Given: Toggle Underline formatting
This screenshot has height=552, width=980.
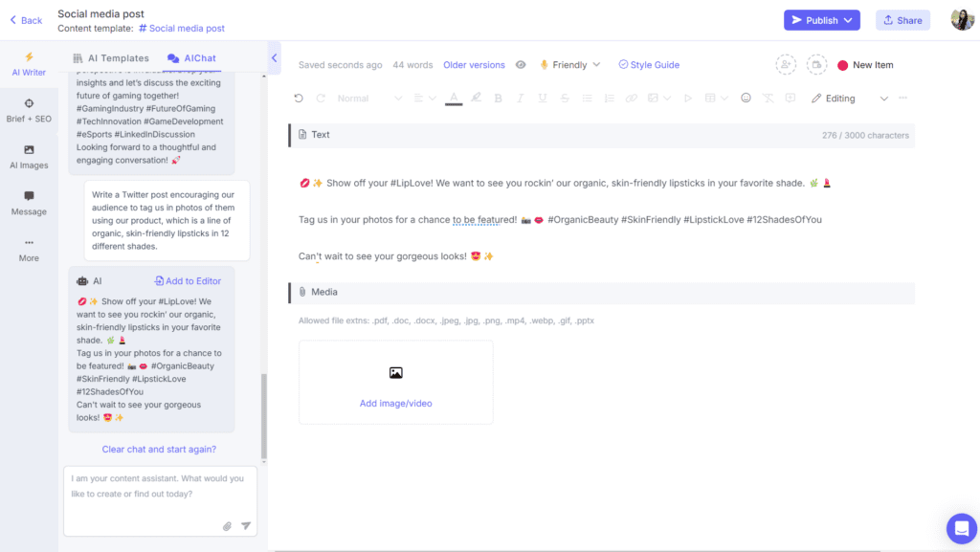Looking at the screenshot, I should tap(541, 98).
